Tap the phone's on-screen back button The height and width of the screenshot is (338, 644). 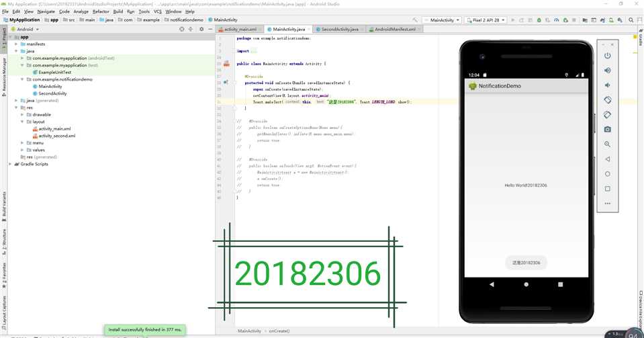click(x=492, y=284)
